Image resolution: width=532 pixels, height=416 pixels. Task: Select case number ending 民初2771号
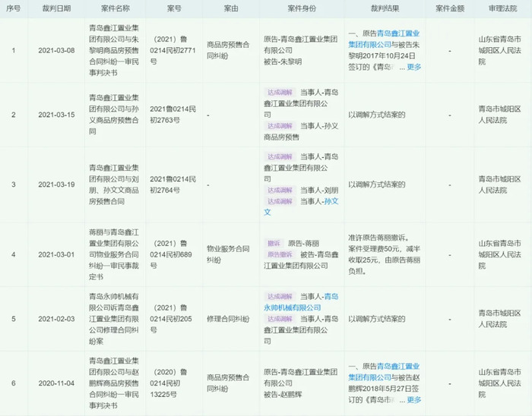click(x=173, y=50)
